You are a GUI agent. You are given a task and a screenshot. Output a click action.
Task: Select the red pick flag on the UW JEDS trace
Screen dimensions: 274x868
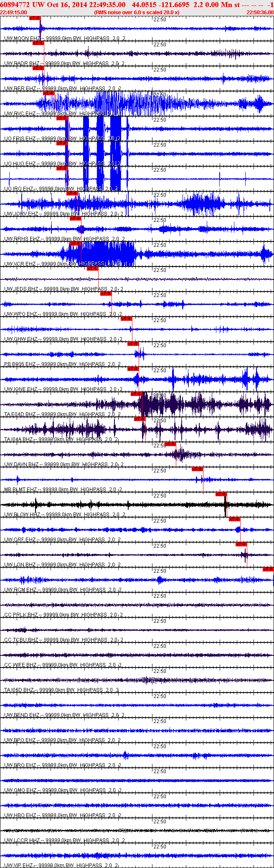point(93,269)
